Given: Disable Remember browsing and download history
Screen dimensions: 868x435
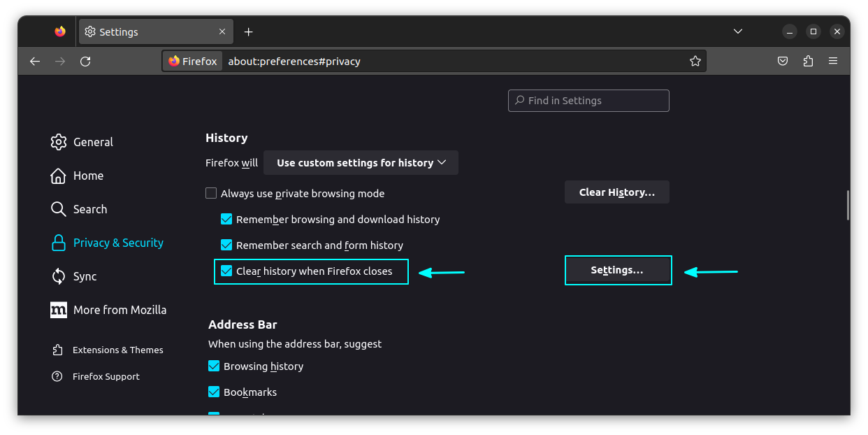Looking at the screenshot, I should pyautogui.click(x=226, y=219).
